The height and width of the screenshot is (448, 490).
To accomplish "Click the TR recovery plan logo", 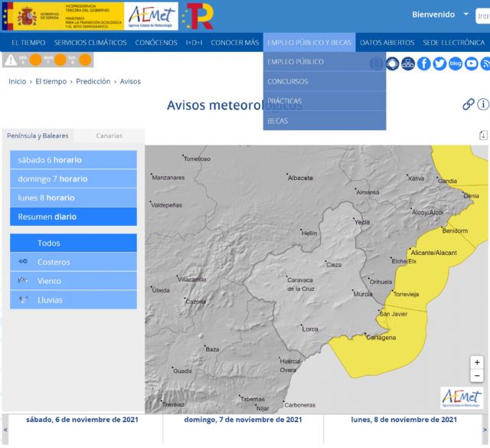I will coord(198,16).
